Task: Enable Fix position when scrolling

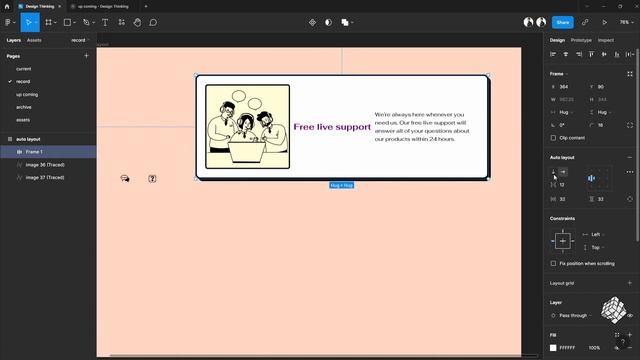Action: pyautogui.click(x=553, y=264)
